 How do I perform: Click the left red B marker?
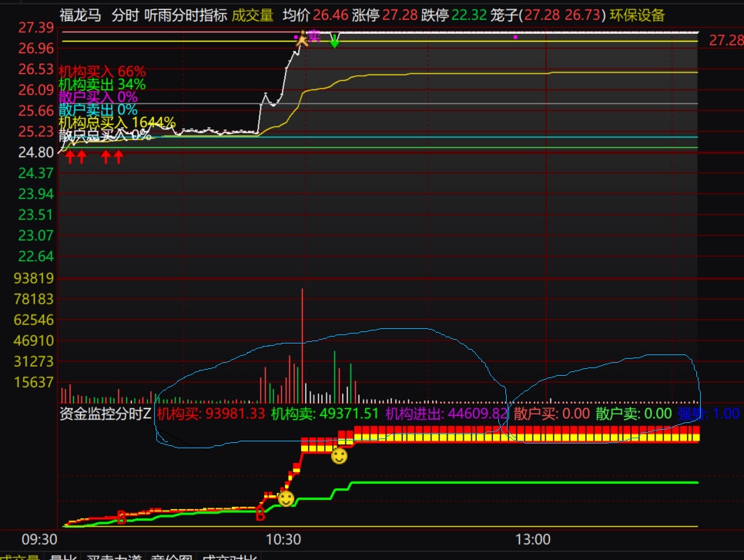(121, 517)
